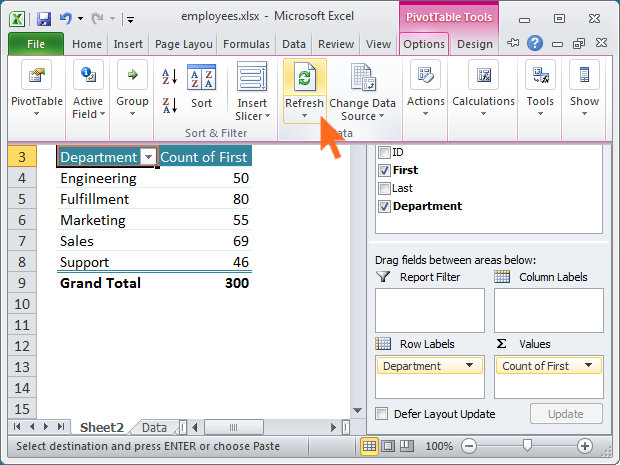Check the ID field checkbox
Screen dimensions: 620x465
coord(384,152)
